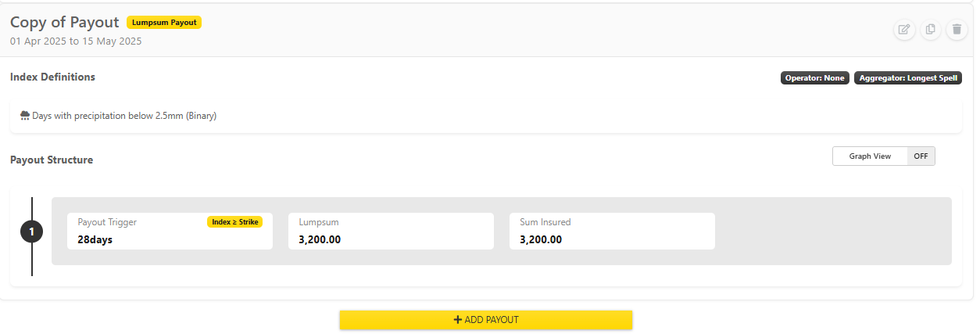Image resolution: width=980 pixels, height=334 pixels.
Task: Click the rain cloud precipitation icon
Action: click(25, 116)
